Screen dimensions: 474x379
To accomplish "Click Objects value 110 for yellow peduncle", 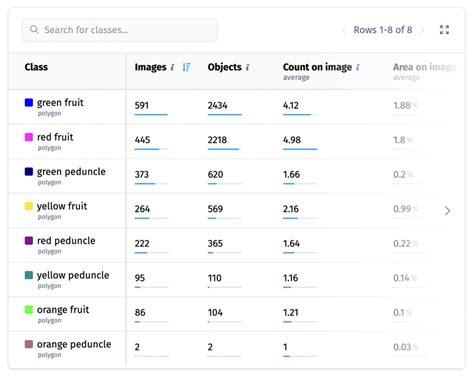I will [x=215, y=278].
